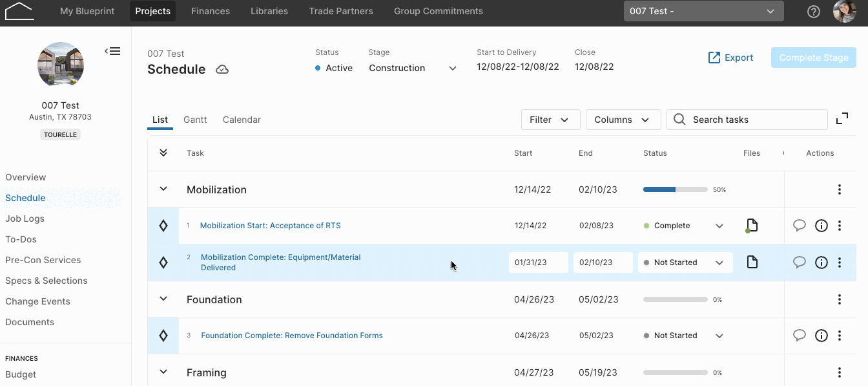The width and height of the screenshot is (868, 386).
Task: Toggle the fullscreen expand icon
Action: point(842,119)
